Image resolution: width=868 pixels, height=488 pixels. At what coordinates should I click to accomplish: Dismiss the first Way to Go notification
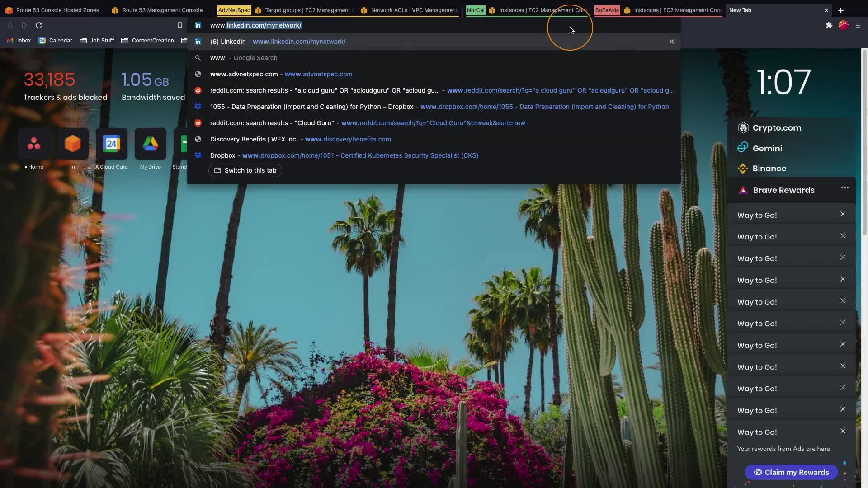843,214
